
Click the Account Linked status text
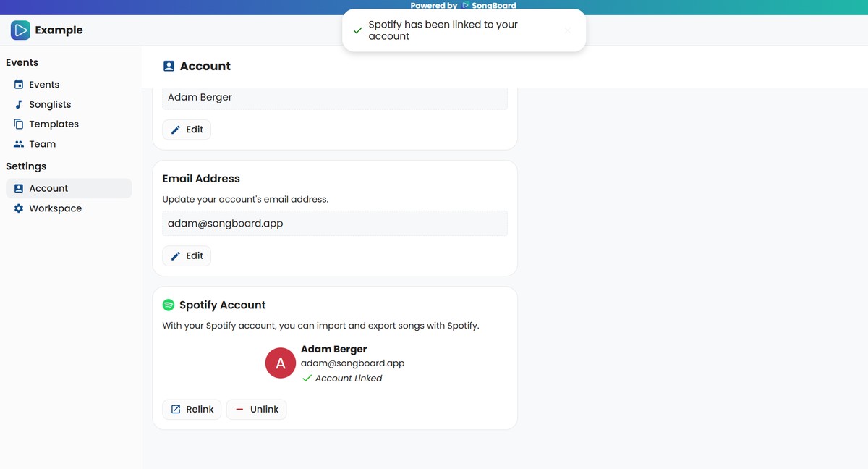349,378
